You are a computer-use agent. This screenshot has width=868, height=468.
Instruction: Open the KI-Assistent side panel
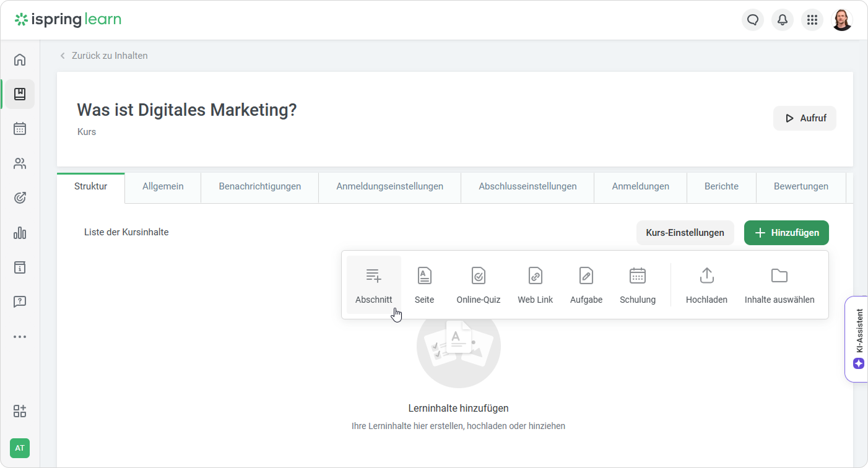pos(858,339)
